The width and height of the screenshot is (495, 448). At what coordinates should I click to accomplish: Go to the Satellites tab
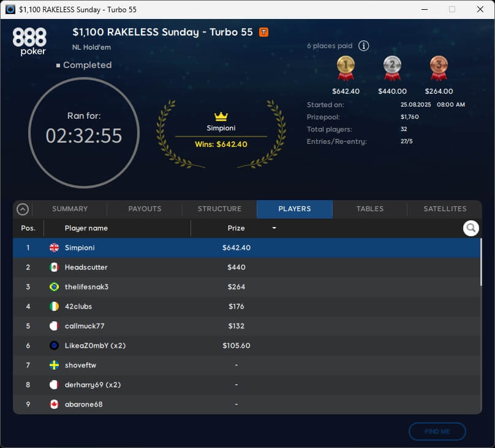point(445,209)
